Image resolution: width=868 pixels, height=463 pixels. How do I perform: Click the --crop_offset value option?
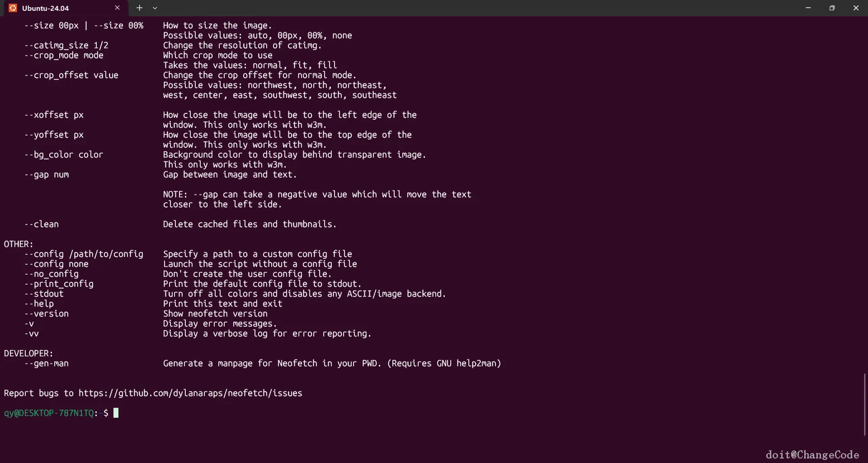point(71,75)
